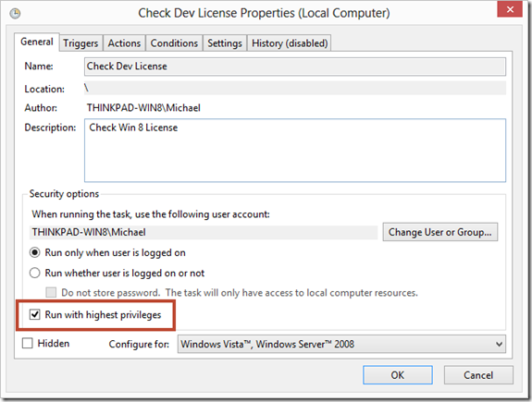The height and width of the screenshot is (402, 532).
Task: Click into the Name field
Action: tap(295, 67)
